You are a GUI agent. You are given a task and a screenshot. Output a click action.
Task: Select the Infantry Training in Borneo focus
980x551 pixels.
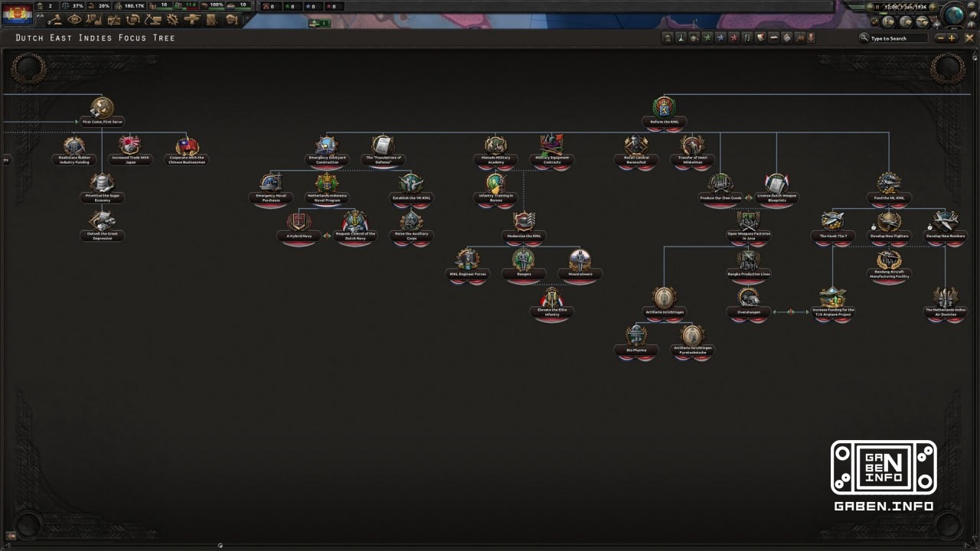[495, 188]
